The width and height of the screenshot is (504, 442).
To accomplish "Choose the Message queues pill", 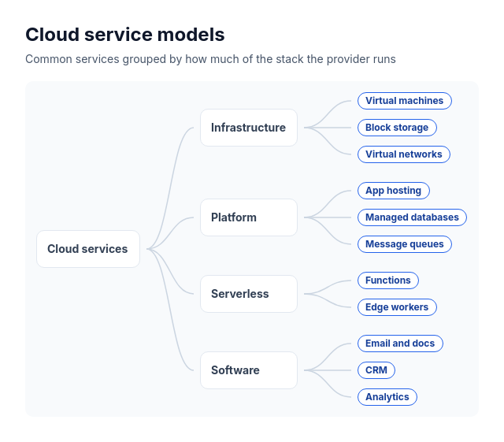I will (404, 243).
